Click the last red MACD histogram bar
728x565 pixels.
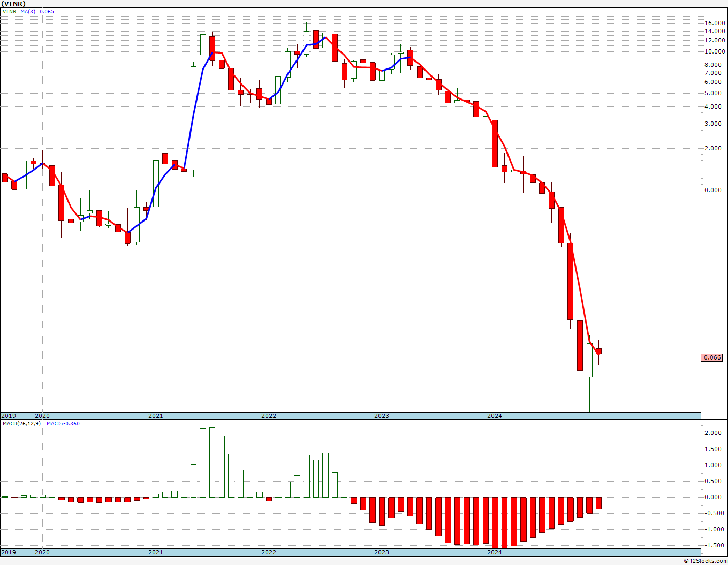coord(599,503)
